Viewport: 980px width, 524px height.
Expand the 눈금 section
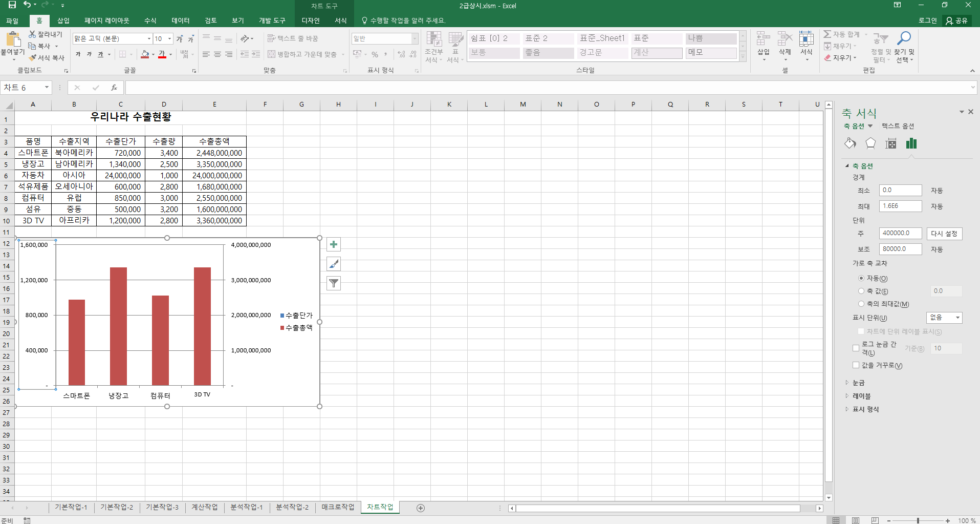tap(858, 383)
